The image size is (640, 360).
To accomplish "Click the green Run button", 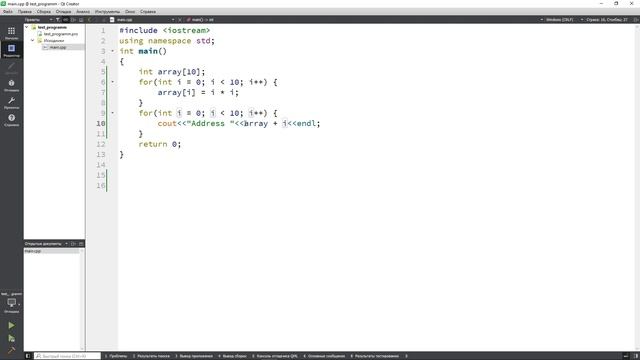I will [x=11, y=325].
